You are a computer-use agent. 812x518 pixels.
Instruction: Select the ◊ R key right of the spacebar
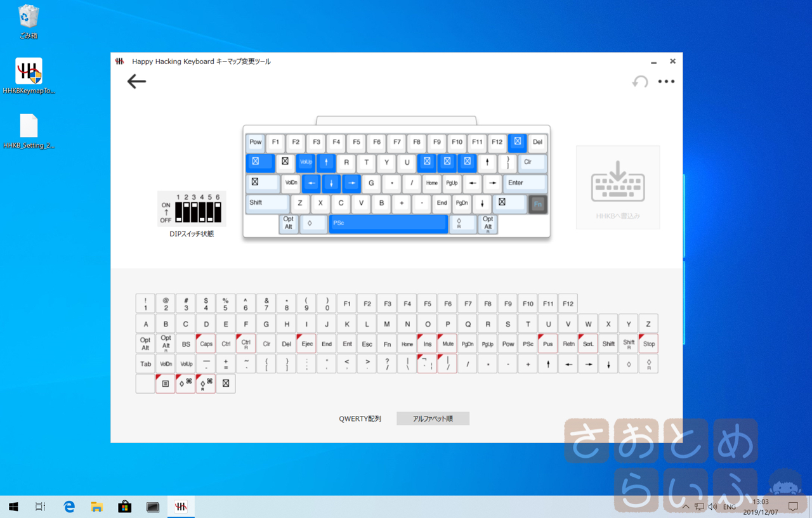[x=462, y=224]
